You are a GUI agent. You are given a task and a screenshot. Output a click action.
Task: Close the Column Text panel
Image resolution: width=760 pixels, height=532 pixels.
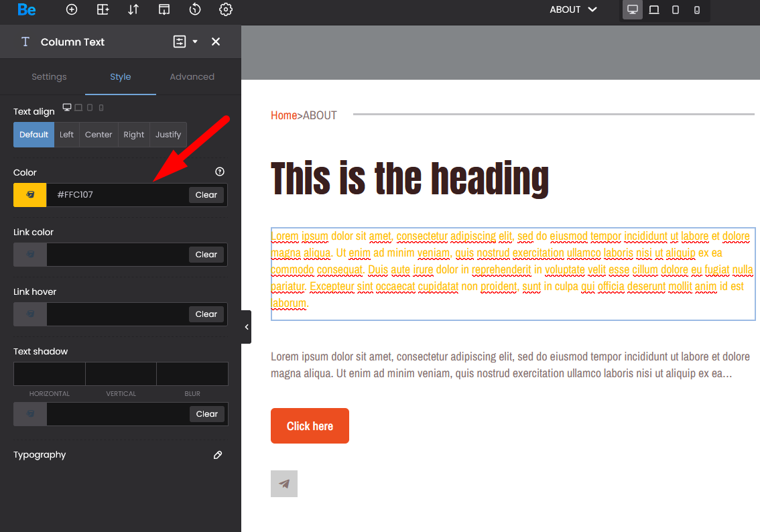click(216, 42)
